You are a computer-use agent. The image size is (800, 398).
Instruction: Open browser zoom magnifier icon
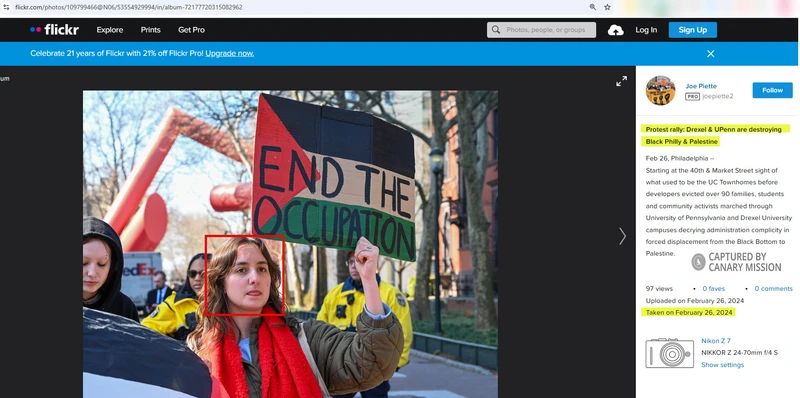[x=593, y=7]
